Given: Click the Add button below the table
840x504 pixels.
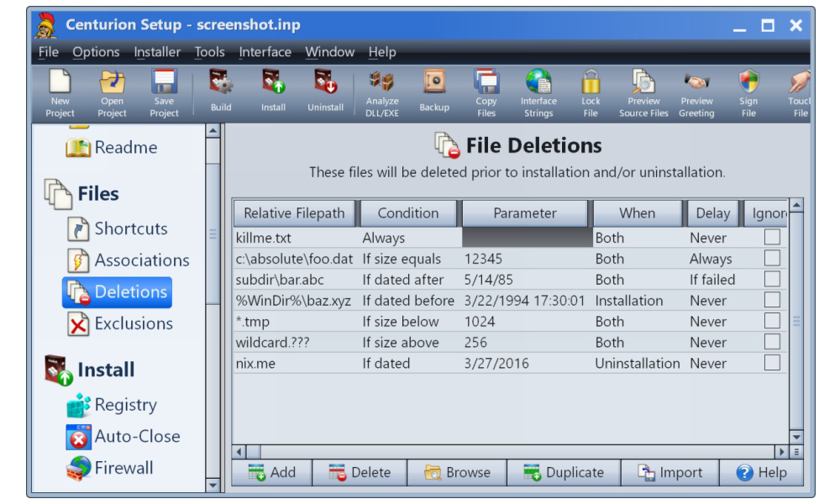Looking at the screenshot, I should pos(271,473).
